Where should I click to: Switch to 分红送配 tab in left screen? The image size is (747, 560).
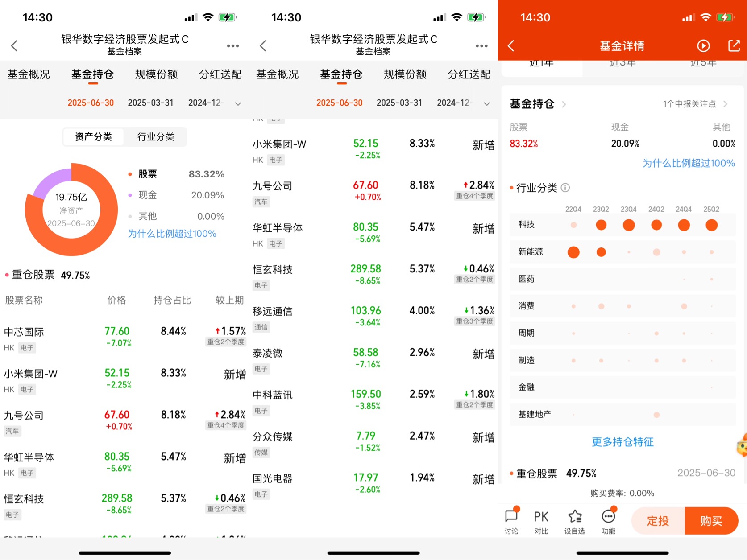click(220, 74)
